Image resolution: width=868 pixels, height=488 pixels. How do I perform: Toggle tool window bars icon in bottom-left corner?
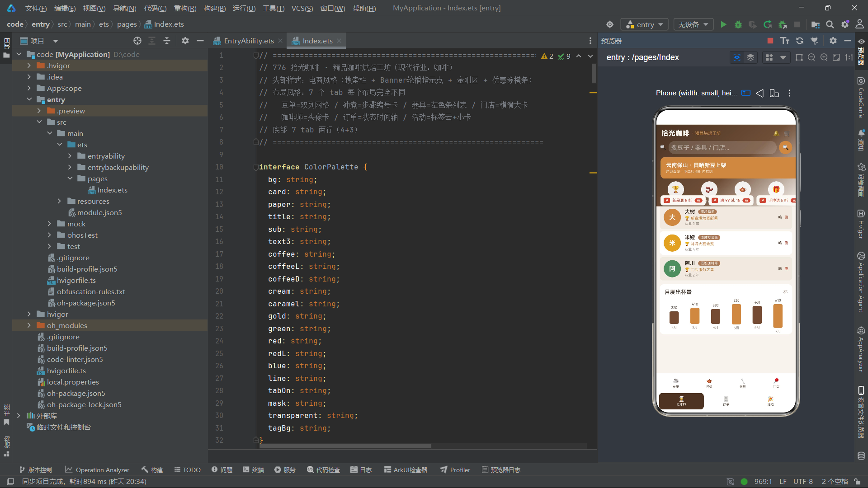coord(11,482)
